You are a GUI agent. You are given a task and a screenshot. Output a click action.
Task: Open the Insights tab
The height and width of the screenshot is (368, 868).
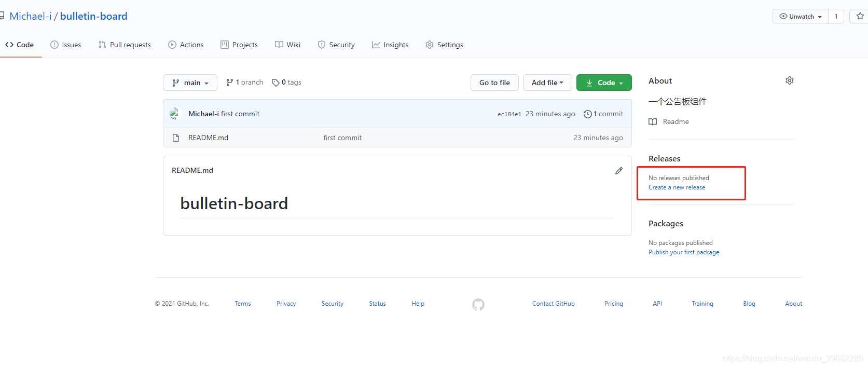click(390, 45)
